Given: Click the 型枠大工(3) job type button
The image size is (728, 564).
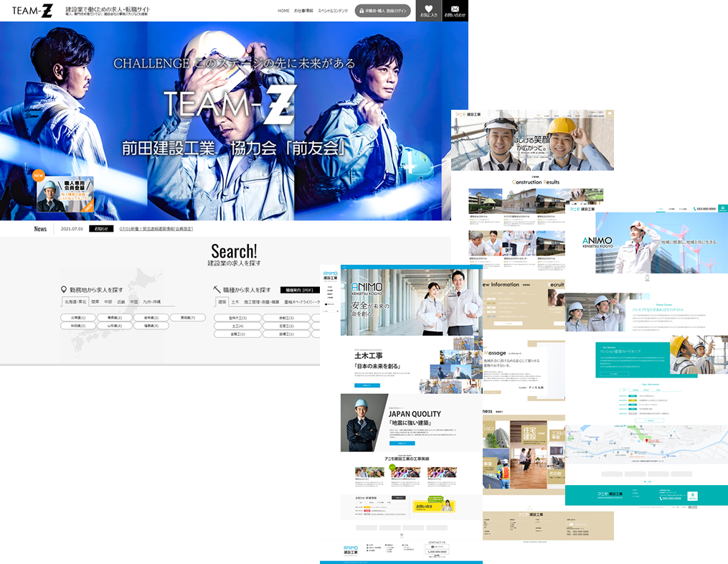Looking at the screenshot, I should (x=237, y=317).
